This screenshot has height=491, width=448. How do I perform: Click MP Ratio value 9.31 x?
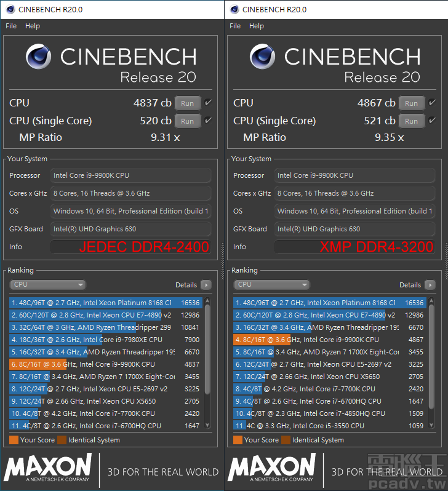pyautogui.click(x=166, y=137)
